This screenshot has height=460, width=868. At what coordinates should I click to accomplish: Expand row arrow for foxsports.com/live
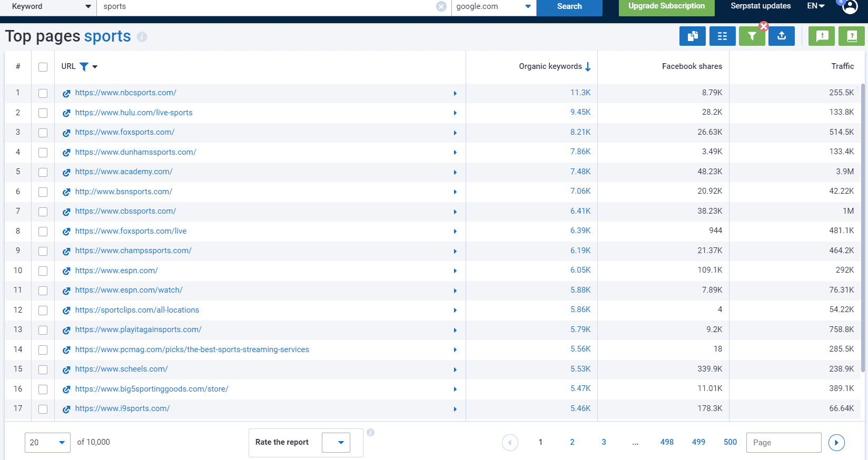coord(455,232)
